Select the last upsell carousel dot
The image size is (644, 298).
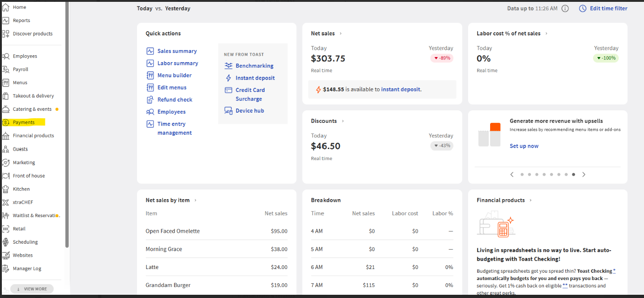[x=574, y=174]
